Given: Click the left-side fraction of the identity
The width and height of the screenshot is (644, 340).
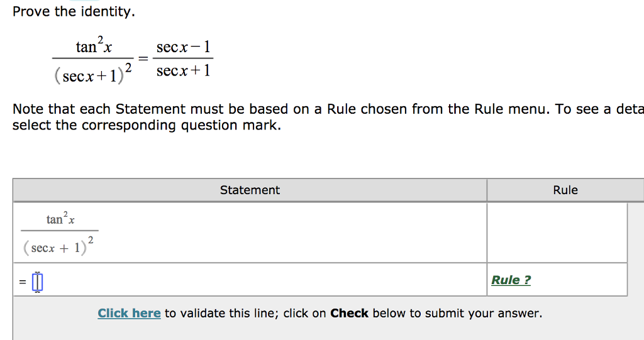Looking at the screenshot, I should [93, 60].
